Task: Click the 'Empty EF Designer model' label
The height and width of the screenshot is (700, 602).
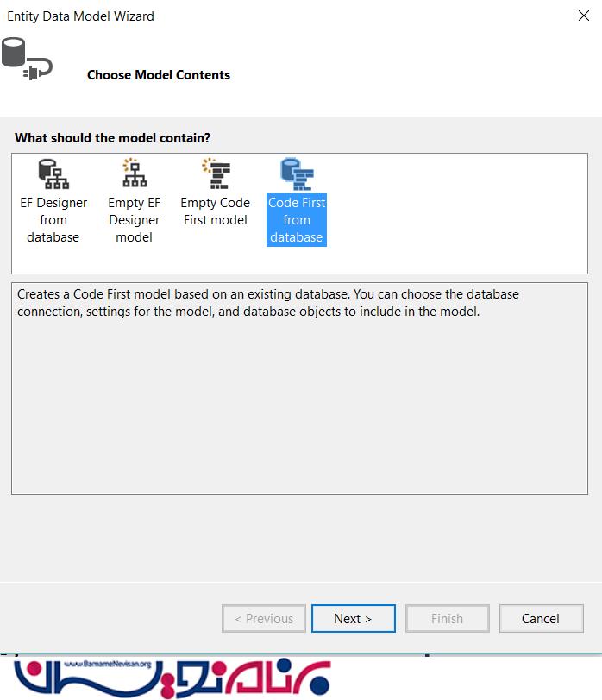Action: point(135,220)
